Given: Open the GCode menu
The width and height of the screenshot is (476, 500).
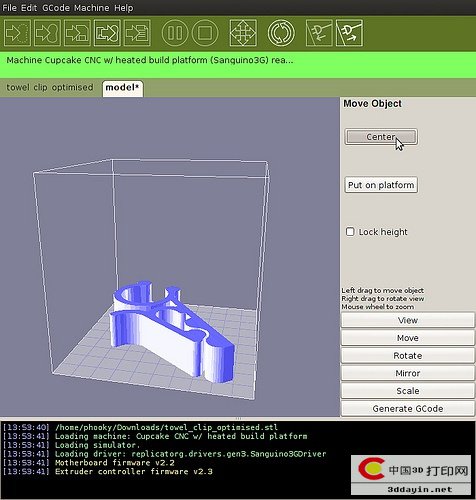Looking at the screenshot, I should pos(56,8).
